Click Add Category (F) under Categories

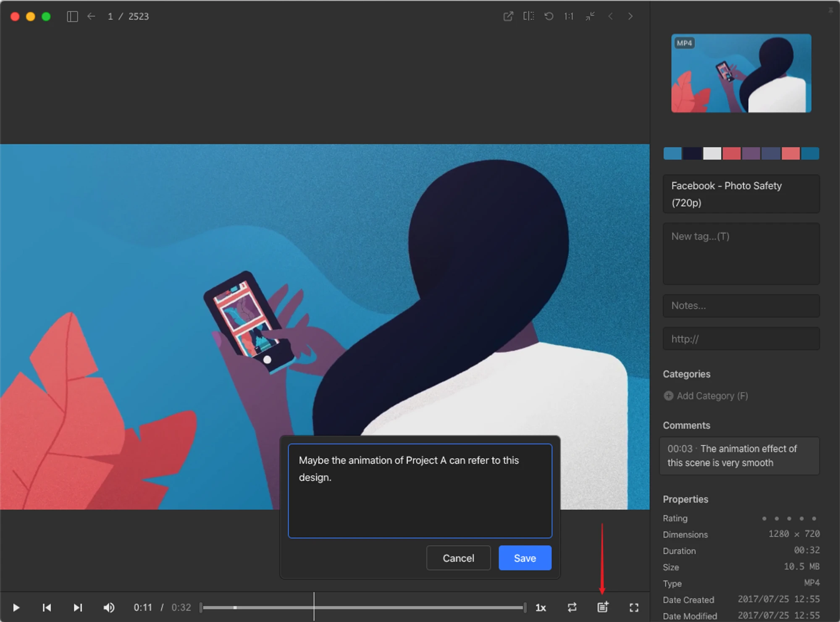(x=706, y=396)
